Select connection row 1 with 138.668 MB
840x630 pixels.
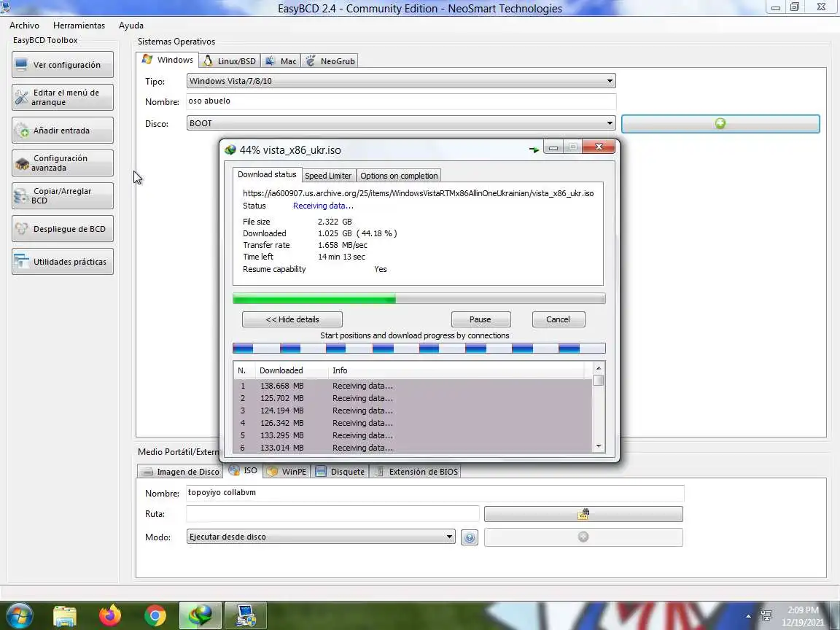point(413,386)
